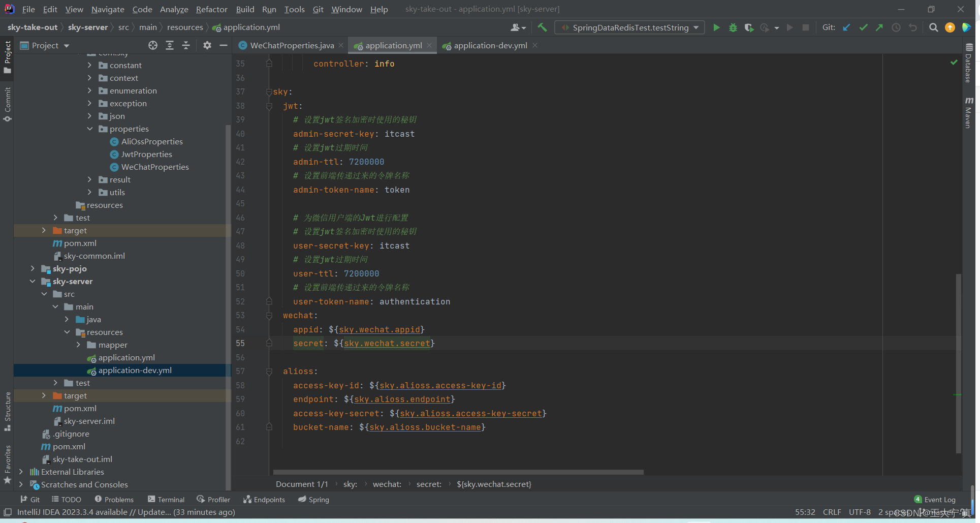Image resolution: width=980 pixels, height=523 pixels.
Task: Click Git Update Project arrow icon
Action: click(846, 27)
